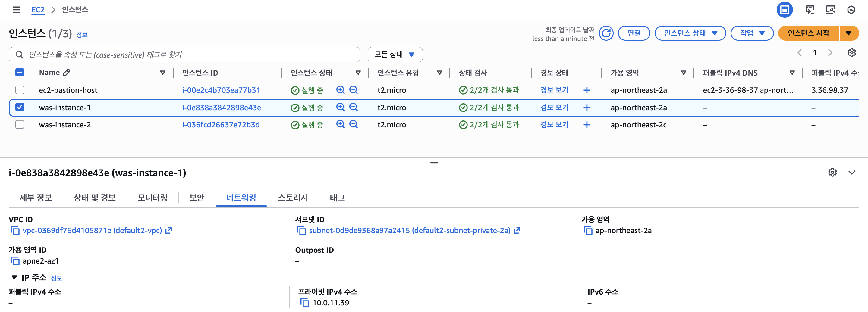Collapse the IP 주소 section

tap(14, 277)
